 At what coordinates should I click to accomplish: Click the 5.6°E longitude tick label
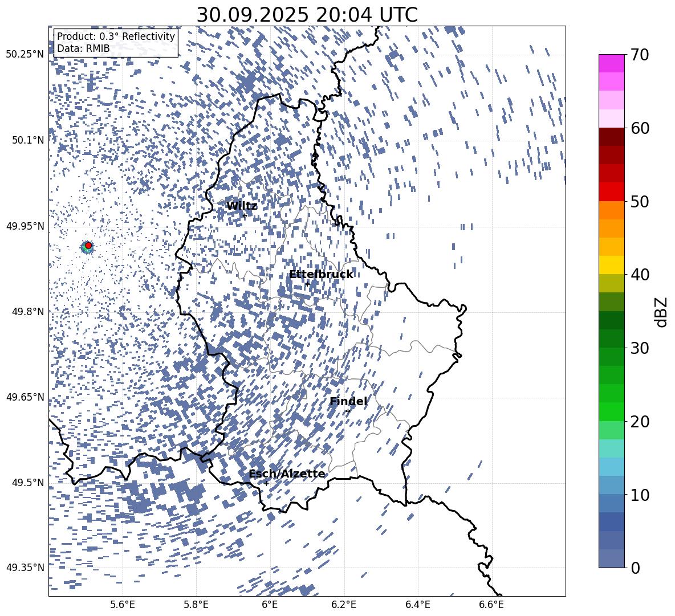122,605
